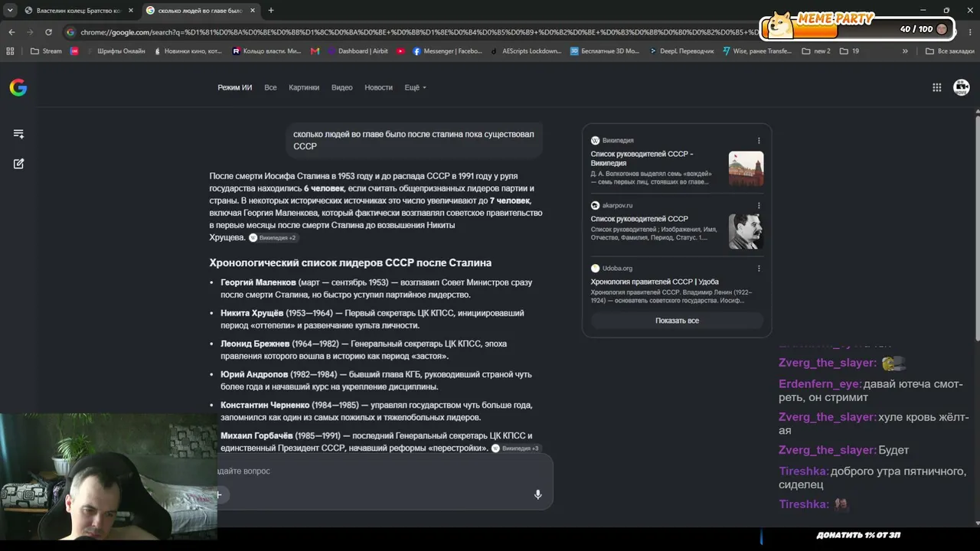Open the Kremlin thumbnail in Wikipedia card

pyautogui.click(x=746, y=169)
